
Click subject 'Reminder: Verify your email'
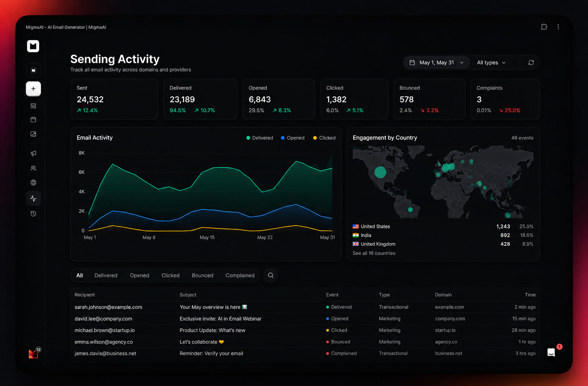pos(211,353)
